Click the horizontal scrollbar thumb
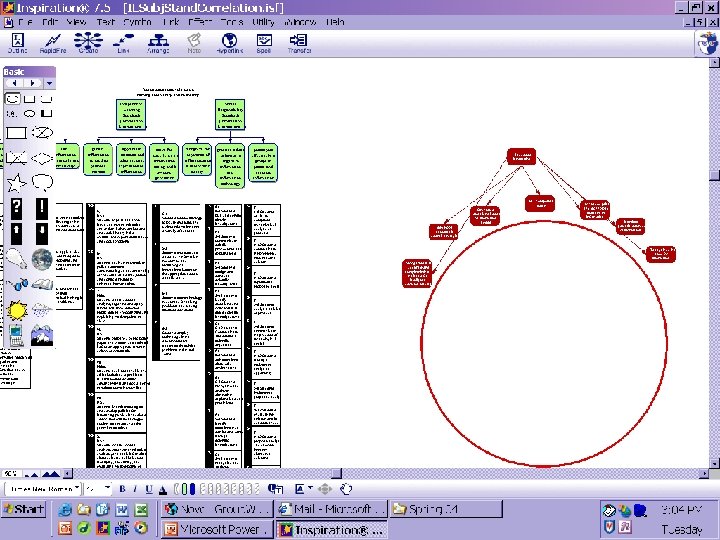 click(337, 473)
